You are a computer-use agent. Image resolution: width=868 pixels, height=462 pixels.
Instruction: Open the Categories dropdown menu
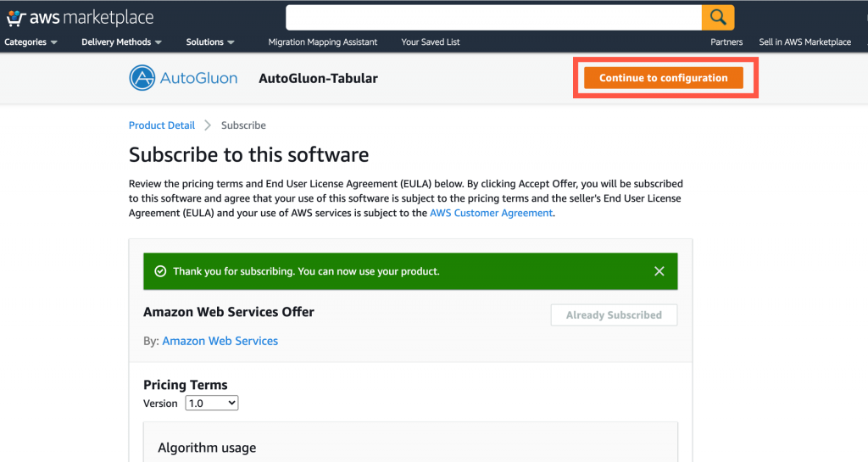(31, 42)
